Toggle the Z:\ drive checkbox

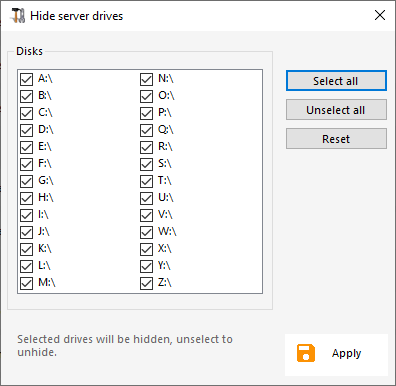coord(146,283)
